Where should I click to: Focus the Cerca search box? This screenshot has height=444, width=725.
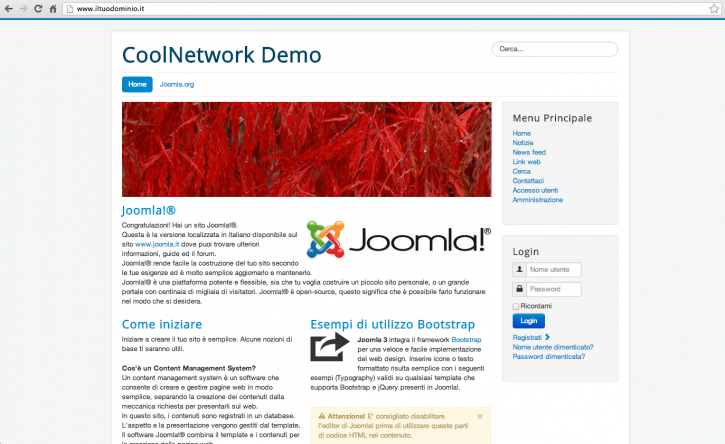coord(555,49)
